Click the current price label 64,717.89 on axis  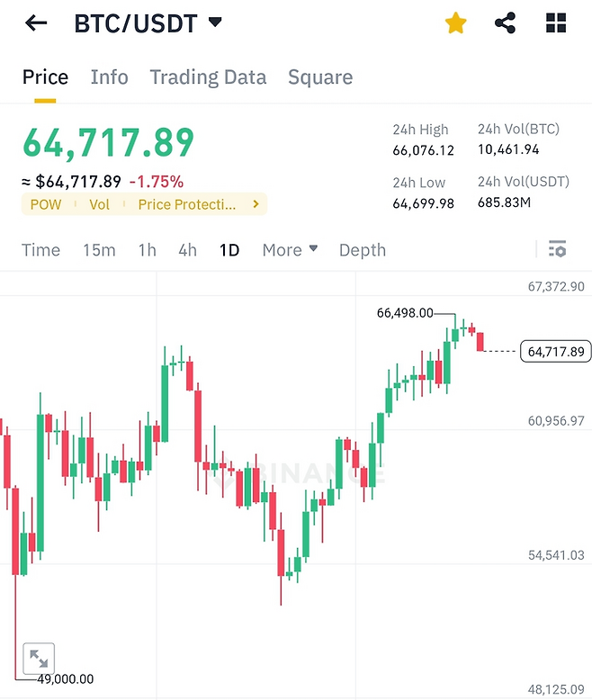[x=556, y=352]
